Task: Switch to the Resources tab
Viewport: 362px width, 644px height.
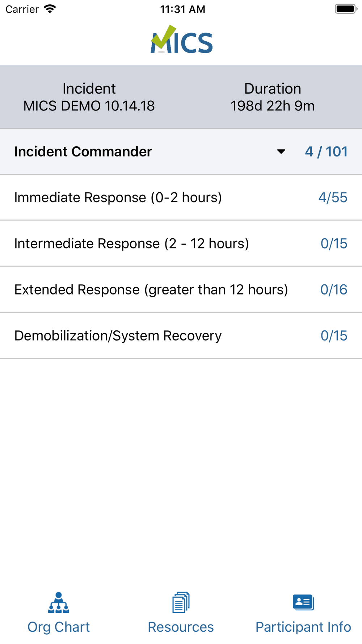Action: pyautogui.click(x=181, y=613)
